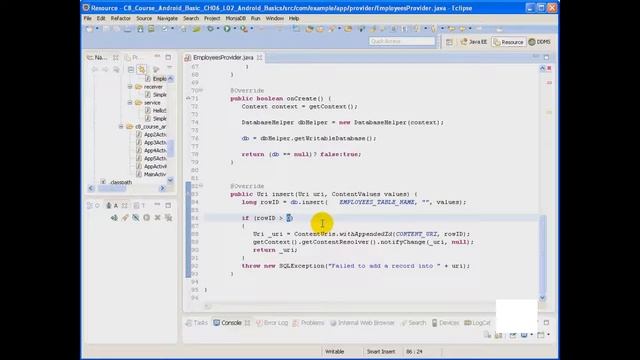The image size is (640, 360).
Task: Collapse the onCreate method fold marker
Action: click(x=201, y=90)
